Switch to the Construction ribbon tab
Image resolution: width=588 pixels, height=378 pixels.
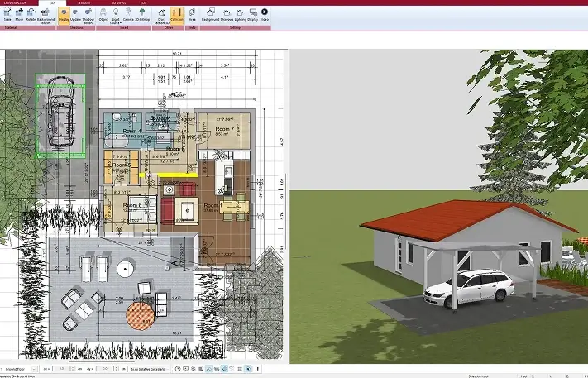(16, 2)
